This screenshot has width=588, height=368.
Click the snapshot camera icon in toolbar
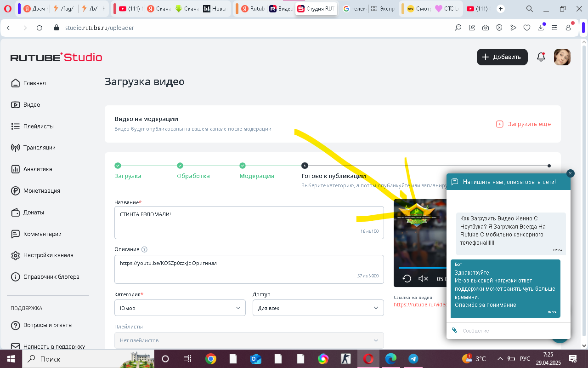[x=486, y=28]
